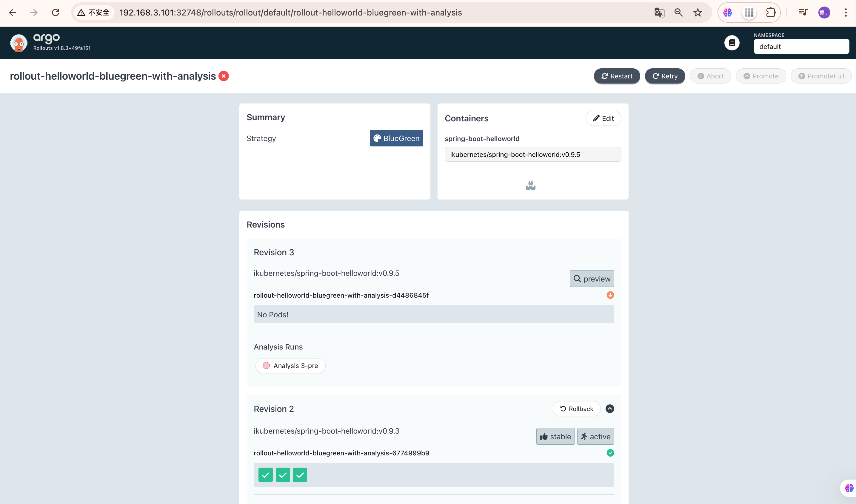Click the orange scaled-down status icon on Revision 3
The width and height of the screenshot is (856, 504).
click(610, 295)
